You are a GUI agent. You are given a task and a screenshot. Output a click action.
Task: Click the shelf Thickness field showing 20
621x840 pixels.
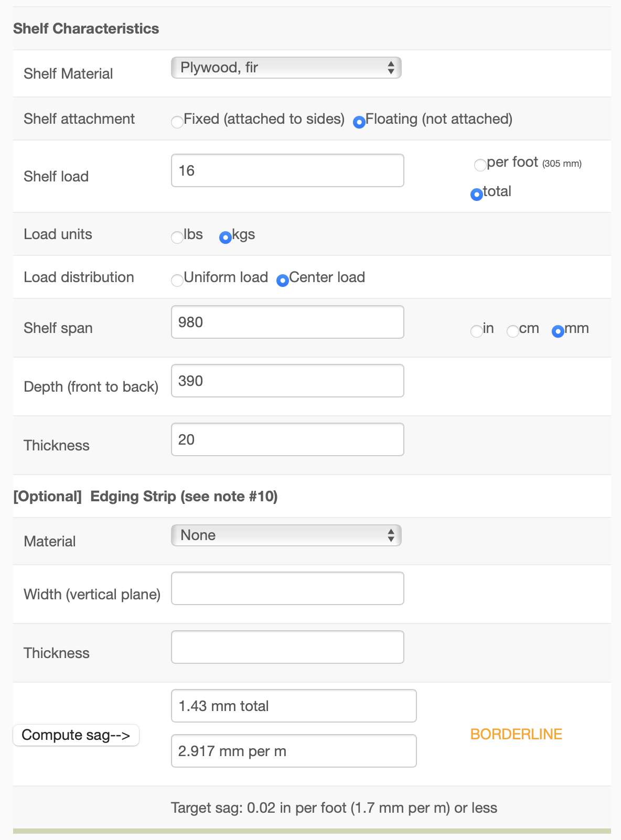point(287,439)
